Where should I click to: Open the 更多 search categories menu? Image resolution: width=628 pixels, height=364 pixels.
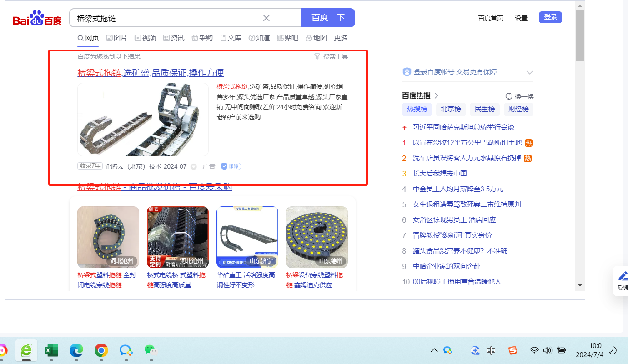(341, 38)
